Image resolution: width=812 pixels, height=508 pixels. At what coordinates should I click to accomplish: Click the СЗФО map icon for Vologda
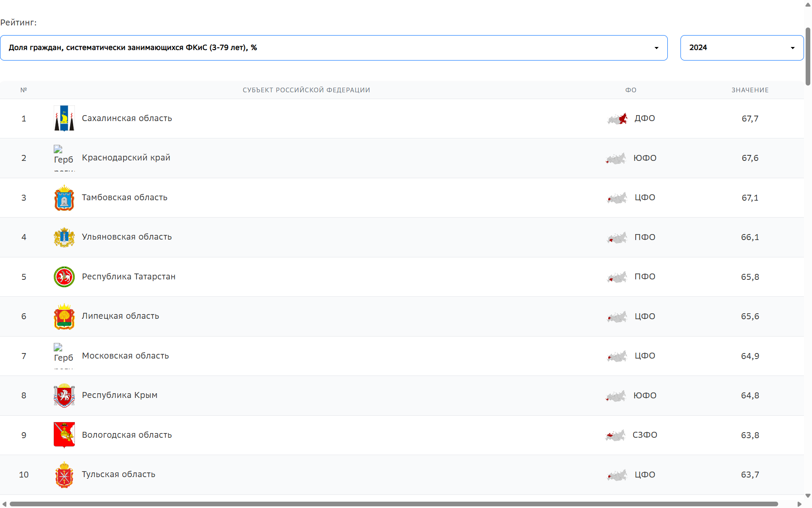pos(615,435)
